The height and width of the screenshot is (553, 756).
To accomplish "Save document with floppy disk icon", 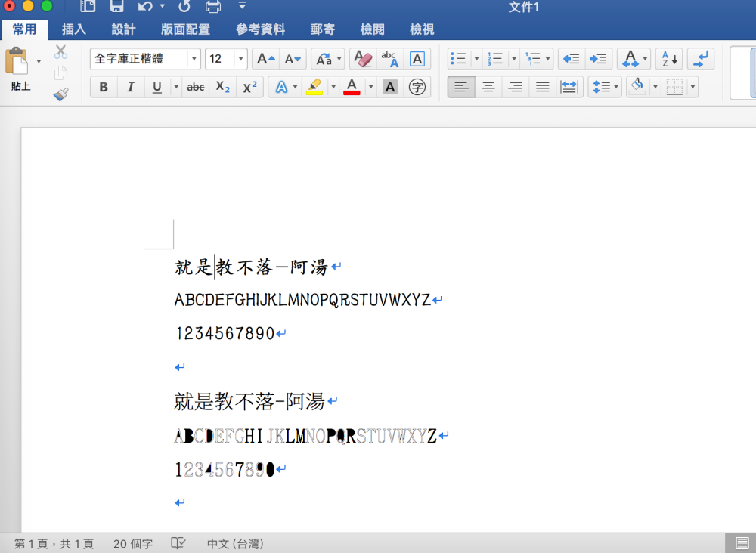I will point(116,6).
